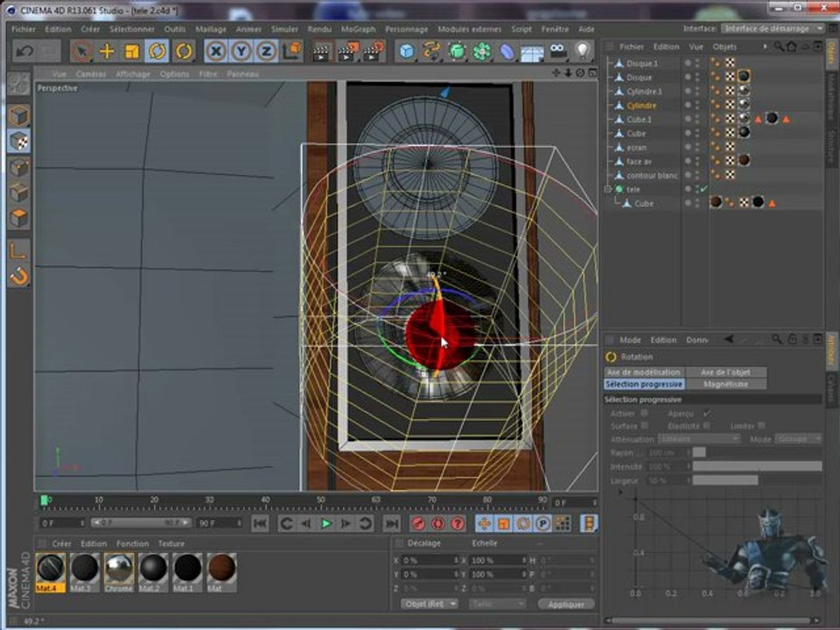Select the Move tool in top toolbar
The image size is (840, 630).
[x=107, y=52]
